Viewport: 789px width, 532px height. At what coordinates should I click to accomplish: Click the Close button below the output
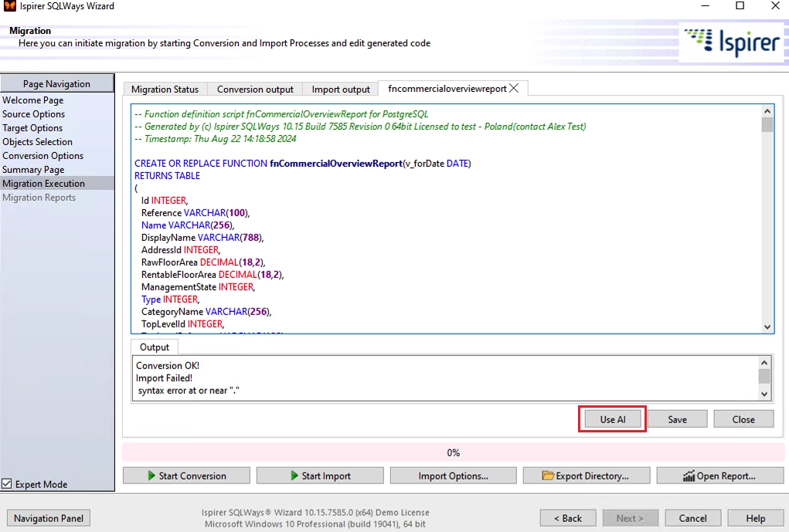click(743, 419)
